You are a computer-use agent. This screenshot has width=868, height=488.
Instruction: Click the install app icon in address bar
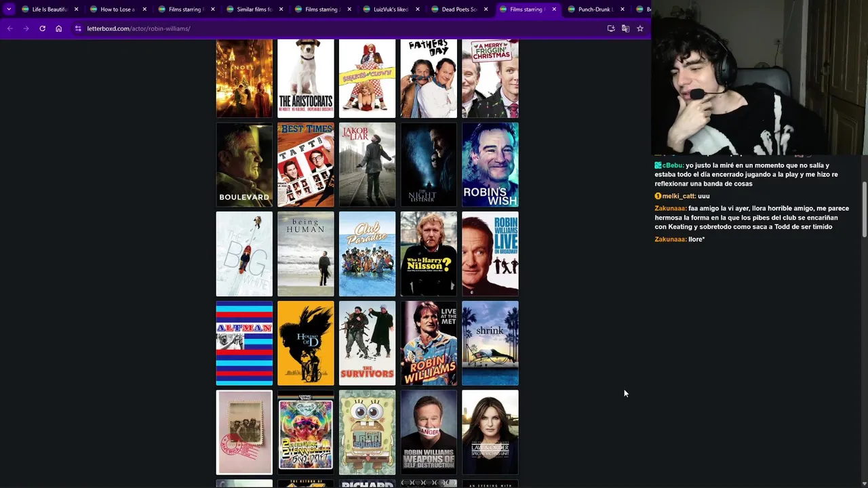pyautogui.click(x=611, y=28)
